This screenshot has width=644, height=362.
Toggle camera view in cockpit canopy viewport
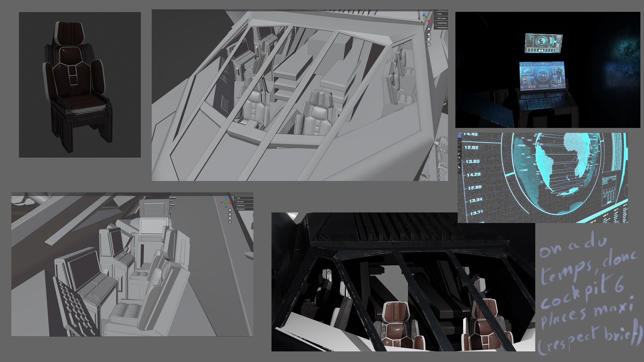(429, 39)
